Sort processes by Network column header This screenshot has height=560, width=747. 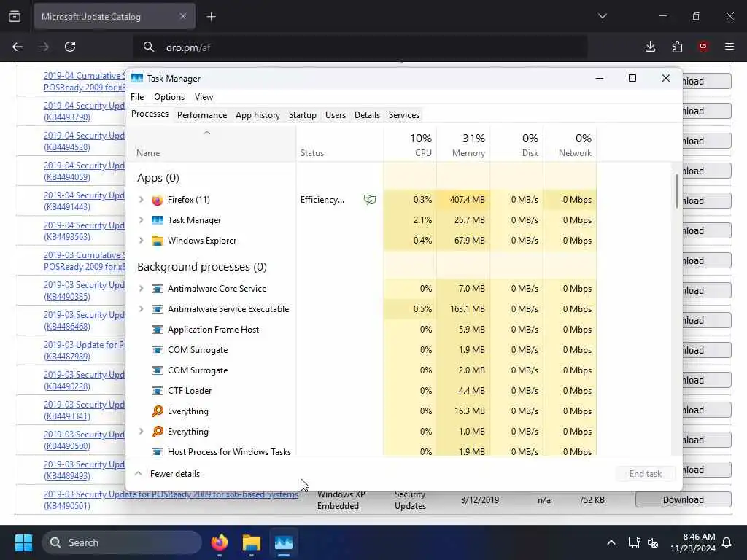coord(570,144)
